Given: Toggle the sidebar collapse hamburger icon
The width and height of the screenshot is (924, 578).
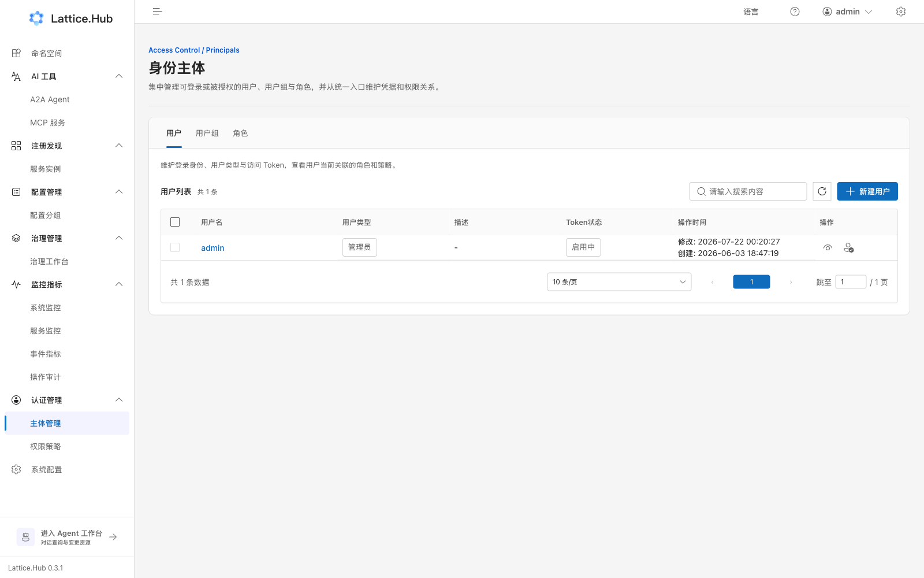Looking at the screenshot, I should pyautogui.click(x=157, y=12).
